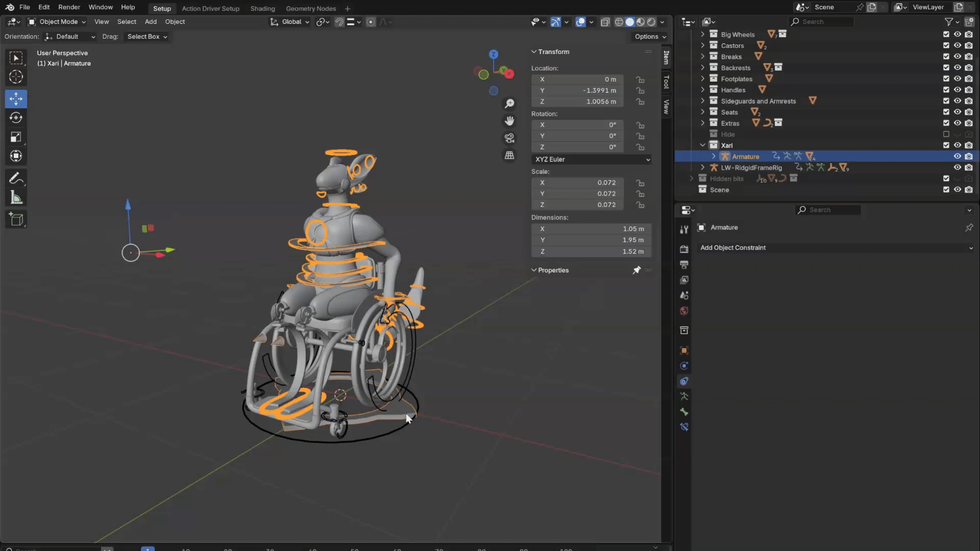Click the camera view icon in viewport
Screen dimensions: 980x551
click(509, 138)
